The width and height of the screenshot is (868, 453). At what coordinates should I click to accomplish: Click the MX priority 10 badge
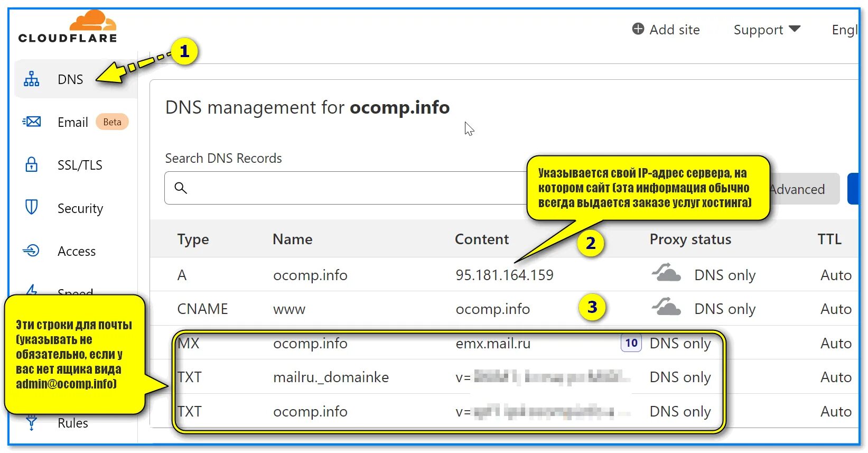coord(631,343)
